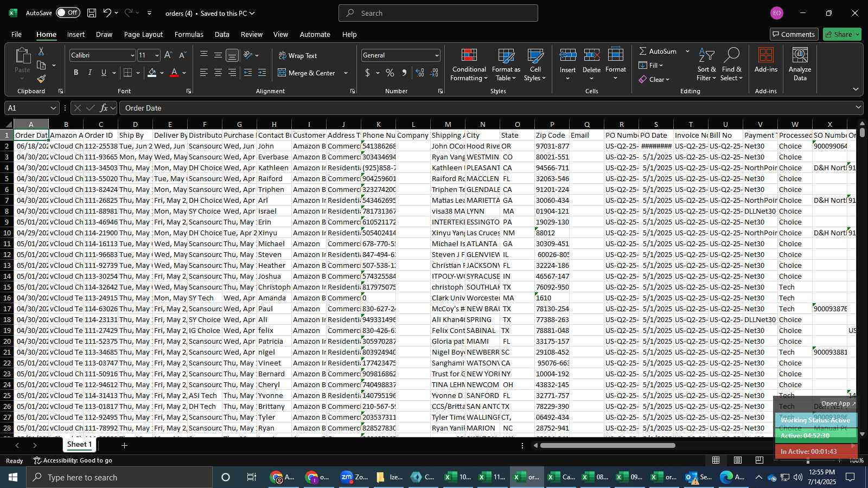The height and width of the screenshot is (488, 868).
Task: Click Decrease Decimal icon
Action: (x=434, y=73)
